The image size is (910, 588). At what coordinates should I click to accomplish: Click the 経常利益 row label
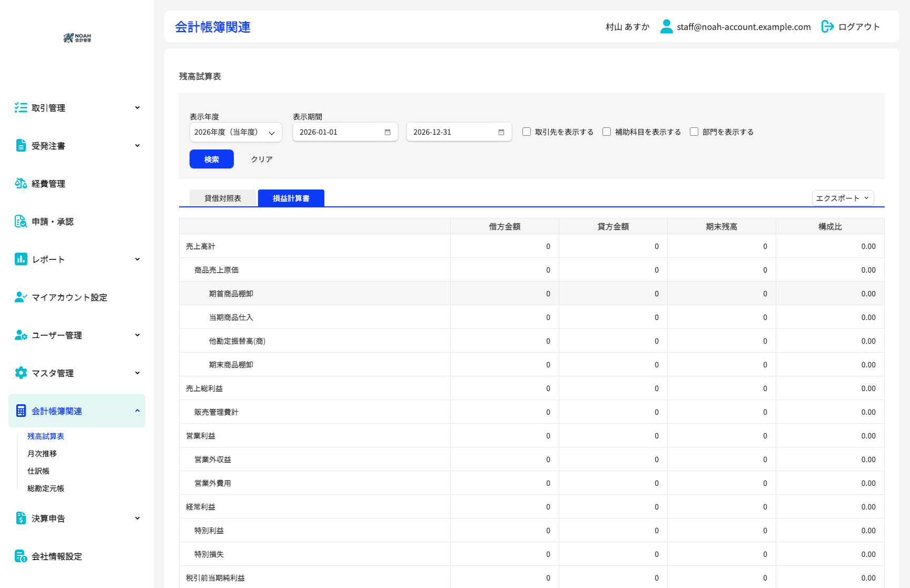(x=201, y=507)
